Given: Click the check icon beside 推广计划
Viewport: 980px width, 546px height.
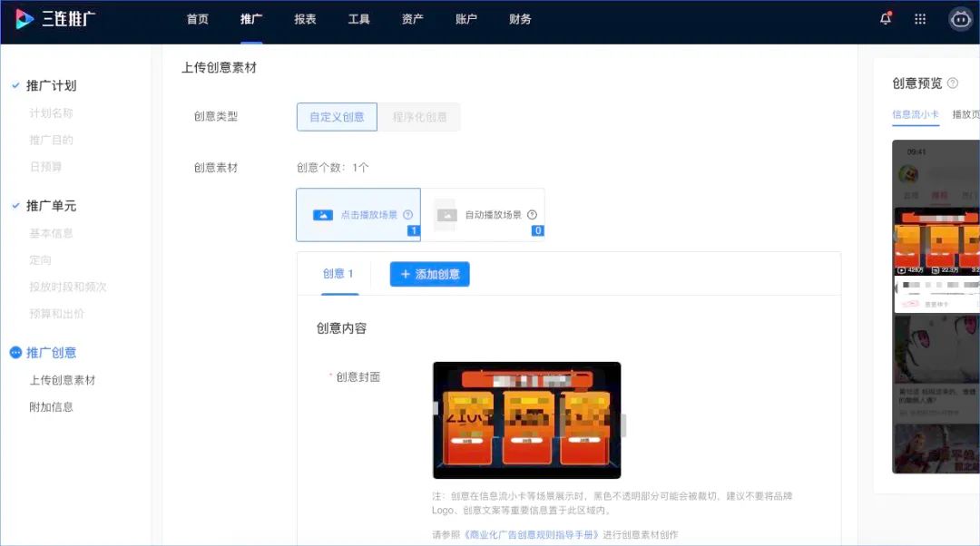Looking at the screenshot, I should (16, 84).
